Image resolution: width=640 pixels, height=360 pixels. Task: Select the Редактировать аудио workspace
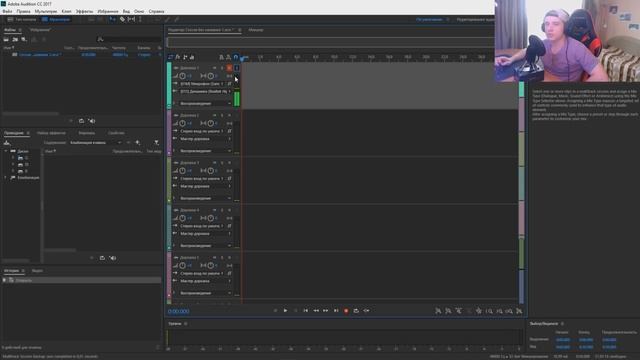[475, 19]
